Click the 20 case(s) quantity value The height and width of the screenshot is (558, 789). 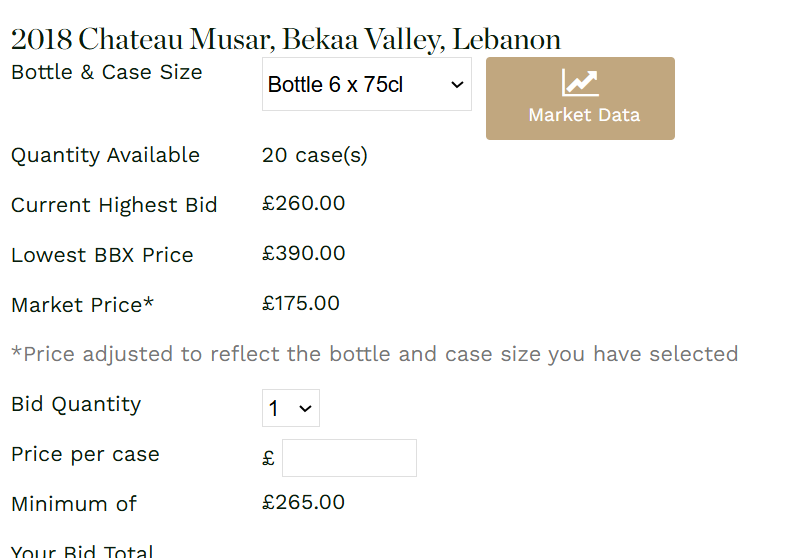tap(314, 155)
